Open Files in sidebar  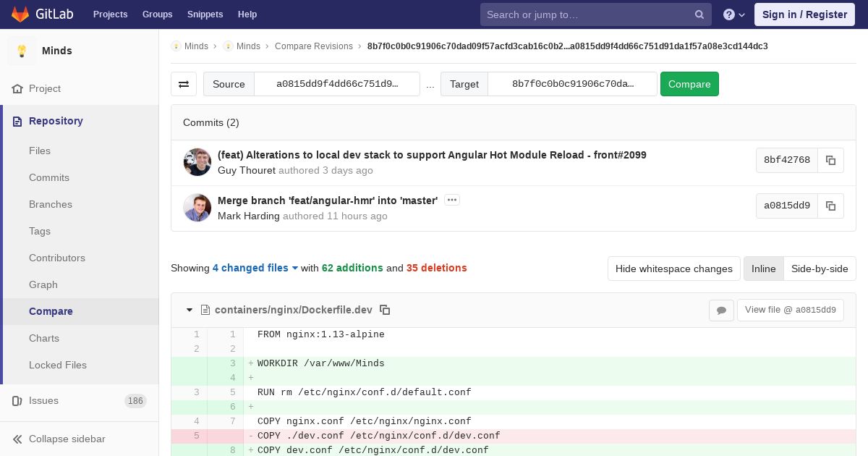40,151
